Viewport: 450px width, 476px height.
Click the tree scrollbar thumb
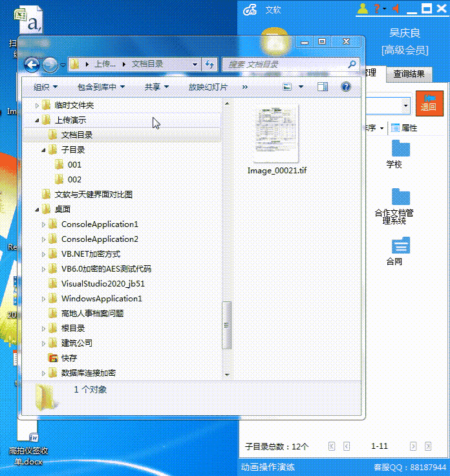pos(227,325)
